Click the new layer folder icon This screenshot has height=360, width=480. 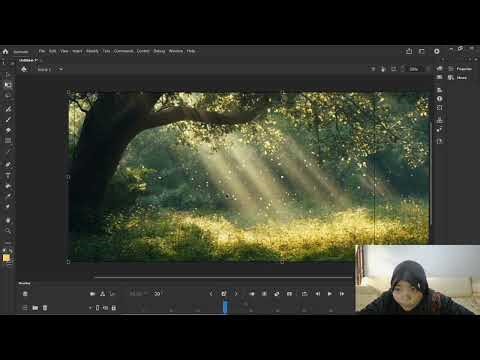pos(35,308)
